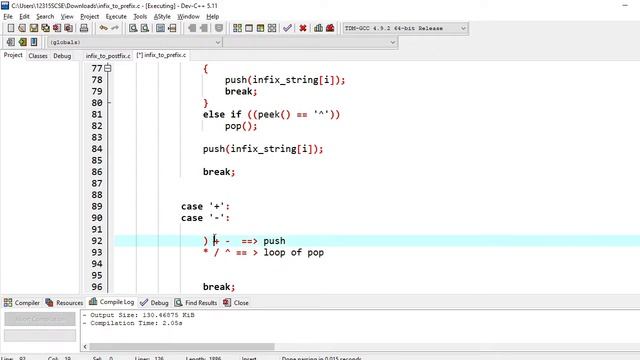Viewport: 640px width, 360px height.
Task: Click line number 92 in the gutter
Action: pyautogui.click(x=97, y=241)
